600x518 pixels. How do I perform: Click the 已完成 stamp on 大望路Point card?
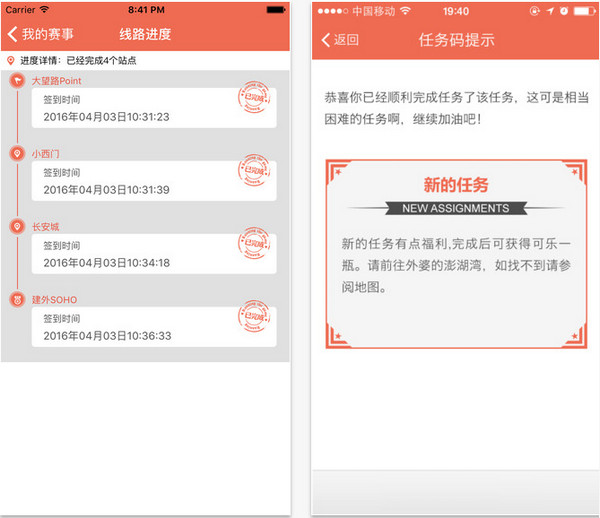[x=254, y=98]
